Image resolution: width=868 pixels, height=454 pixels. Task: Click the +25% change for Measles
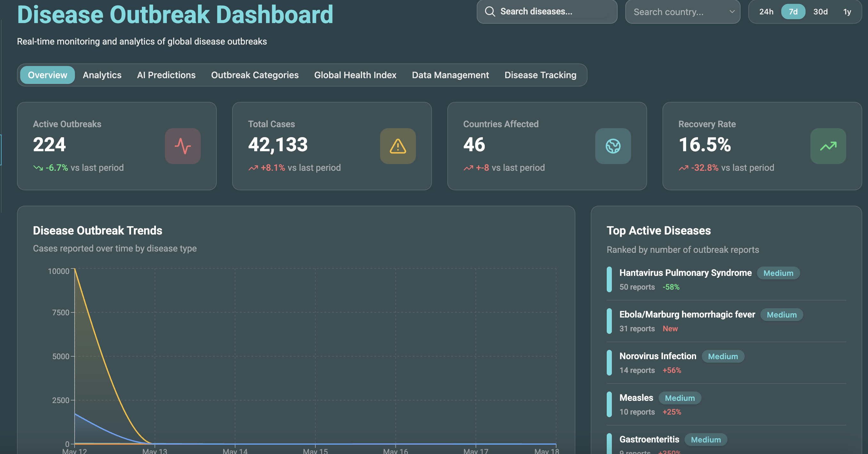[671, 412]
